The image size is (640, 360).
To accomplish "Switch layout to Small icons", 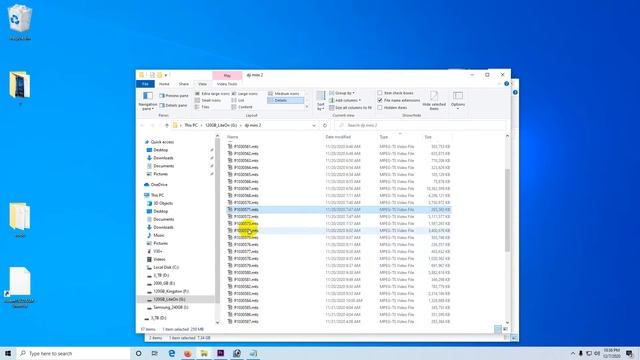I will point(208,100).
